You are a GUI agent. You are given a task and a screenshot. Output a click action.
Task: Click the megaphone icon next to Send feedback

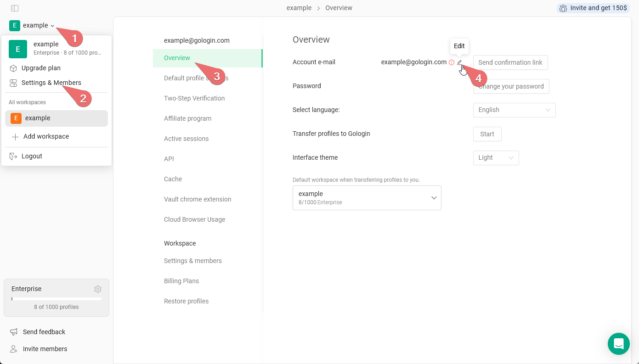tap(13, 331)
